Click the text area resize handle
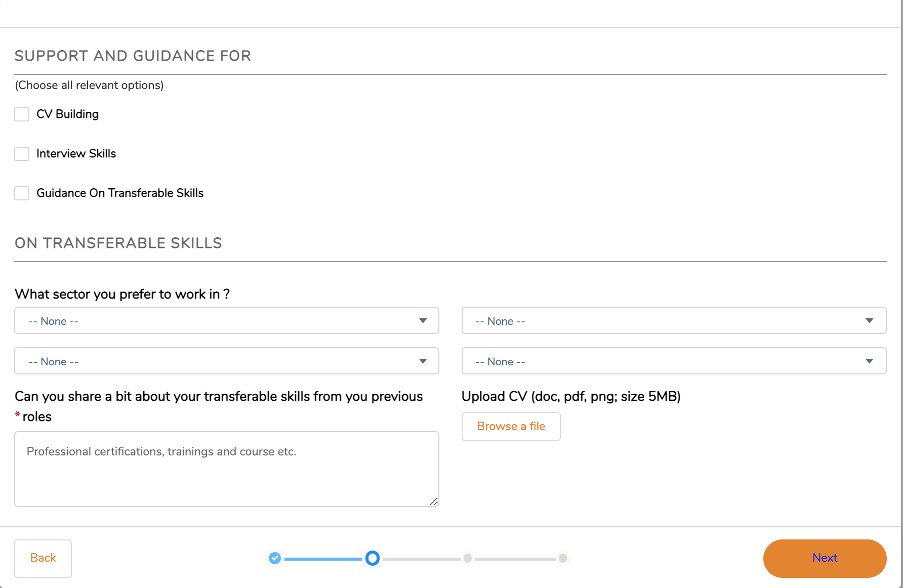This screenshot has width=903, height=588. click(x=434, y=501)
